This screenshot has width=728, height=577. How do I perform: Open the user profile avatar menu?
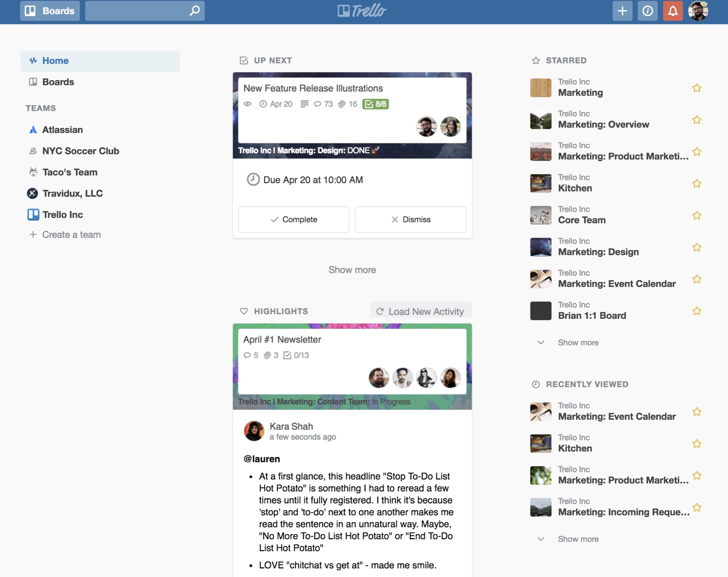click(698, 11)
